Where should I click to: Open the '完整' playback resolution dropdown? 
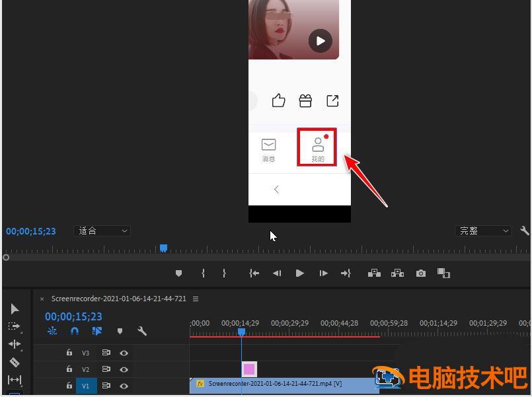coord(484,231)
